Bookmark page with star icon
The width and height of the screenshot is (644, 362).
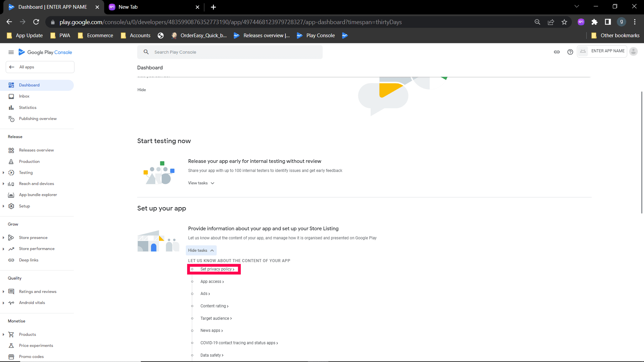(x=564, y=22)
